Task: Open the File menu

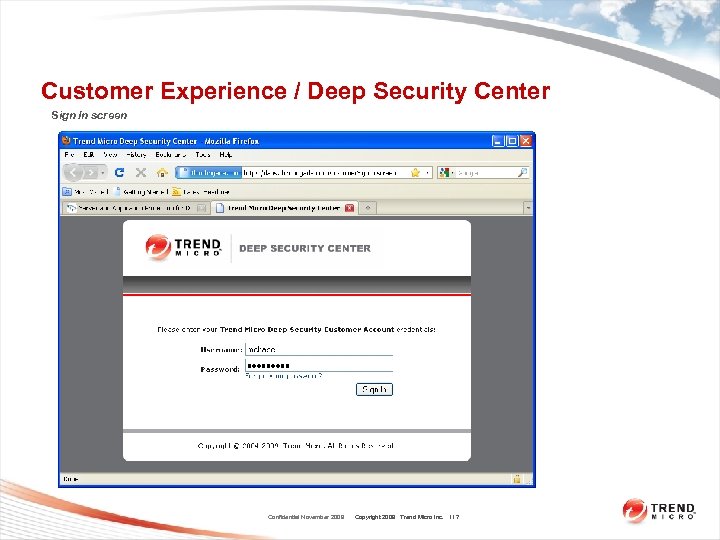Action: pyautogui.click(x=69, y=155)
